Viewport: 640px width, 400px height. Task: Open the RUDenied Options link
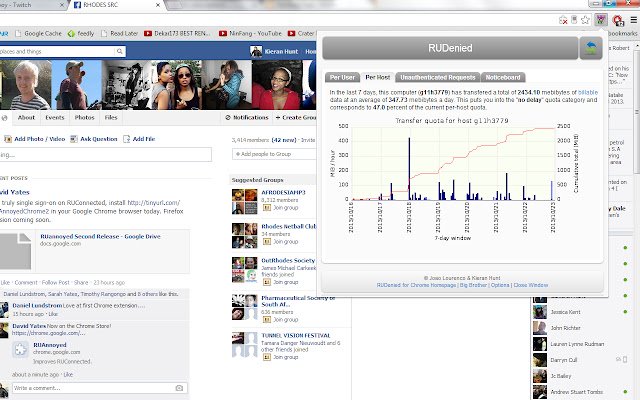tap(500, 285)
